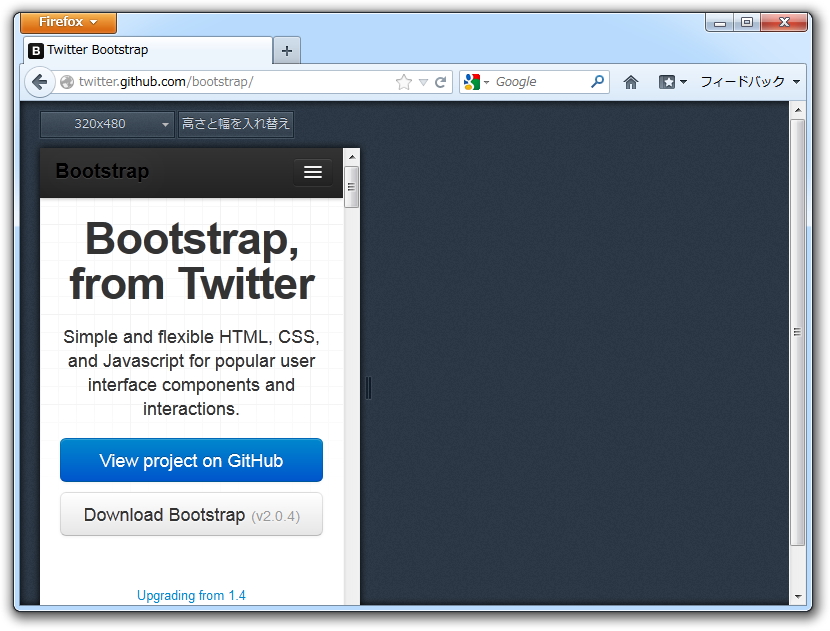830x631 pixels.
Task: Click the Bootstrap brand link in the navbar
Action: pyautogui.click(x=102, y=172)
